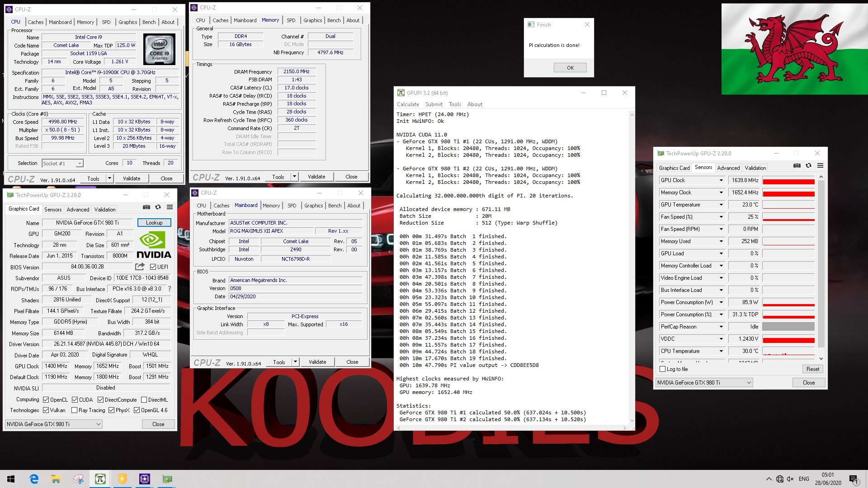Open Snipping Tool from the taskbar
868x488 pixels.
click(78, 479)
